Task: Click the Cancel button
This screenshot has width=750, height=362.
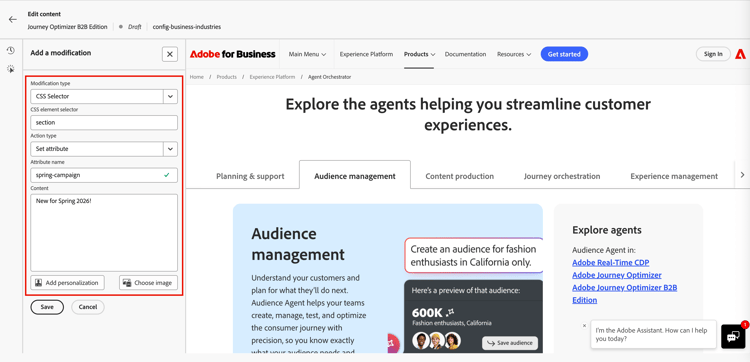Action: [x=88, y=307]
